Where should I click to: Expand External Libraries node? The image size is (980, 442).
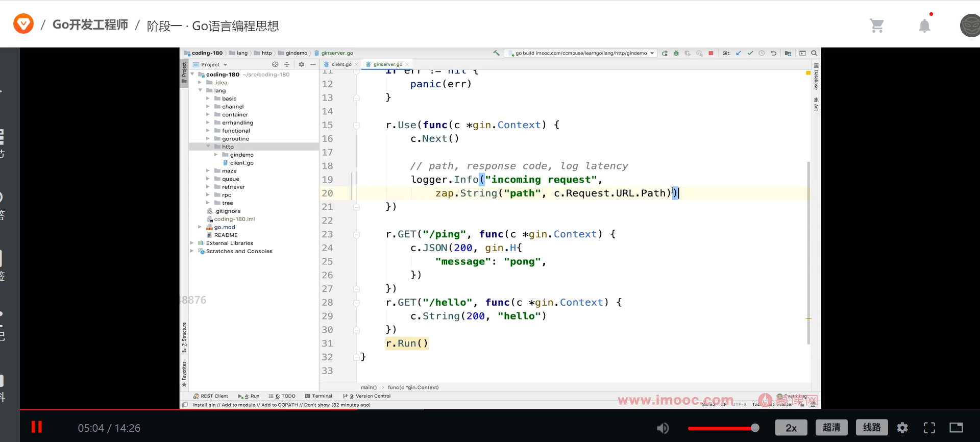click(x=192, y=243)
